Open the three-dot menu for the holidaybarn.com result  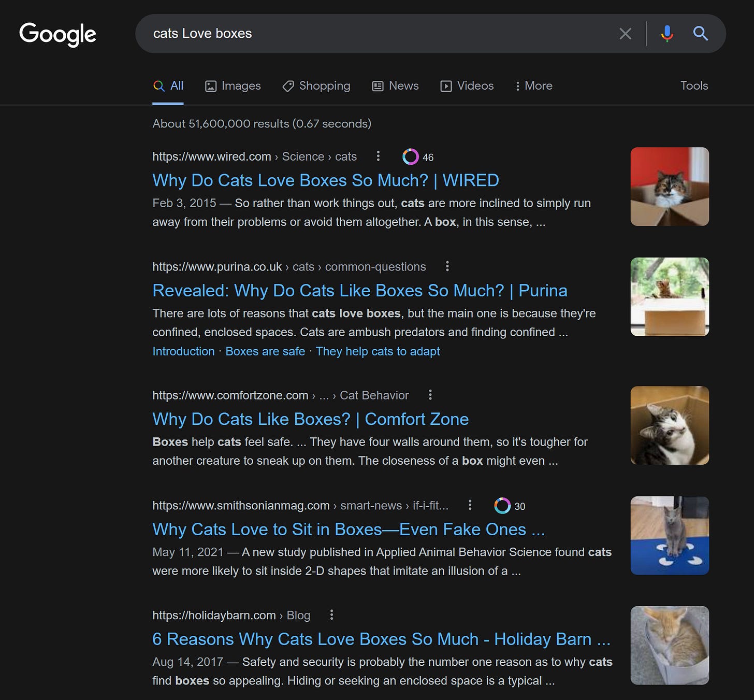click(331, 615)
